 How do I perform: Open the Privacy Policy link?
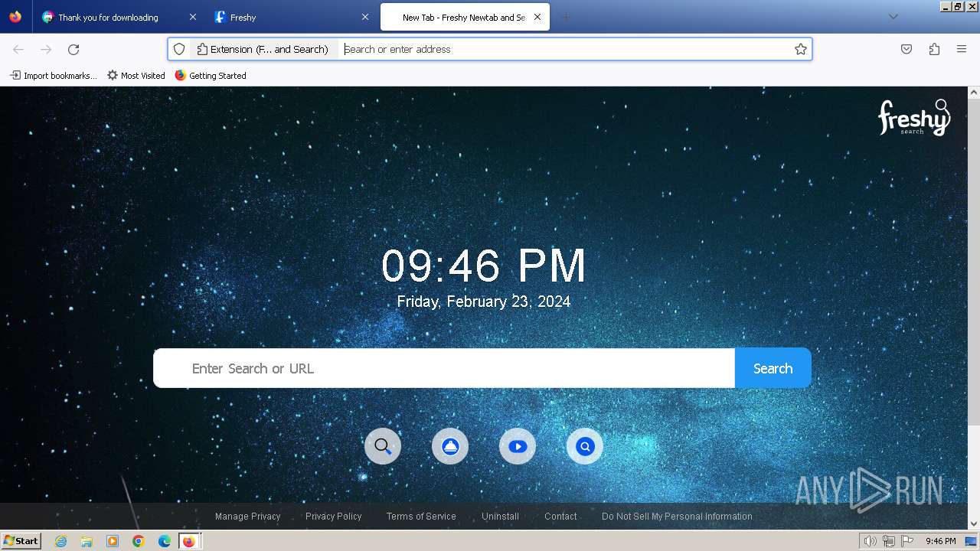[x=333, y=517]
